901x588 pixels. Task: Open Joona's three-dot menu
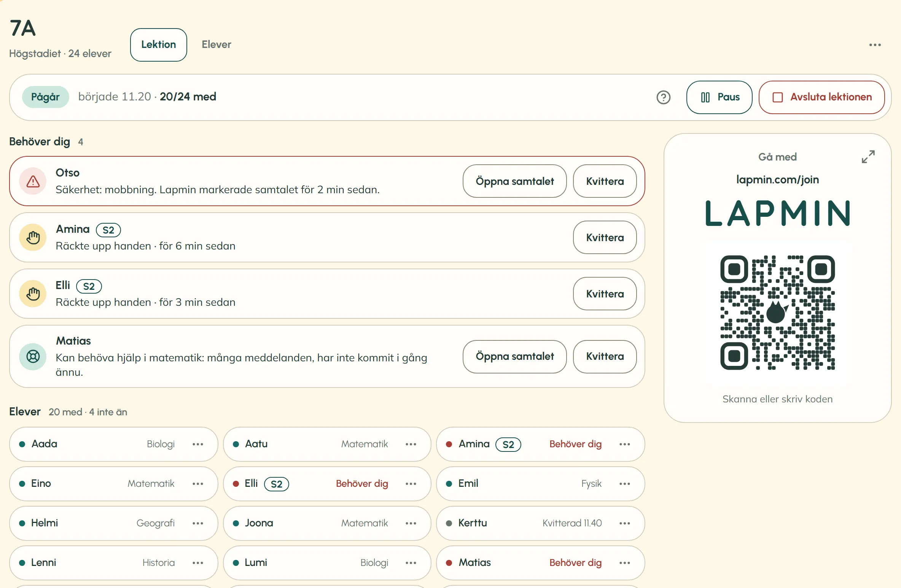coord(411,523)
